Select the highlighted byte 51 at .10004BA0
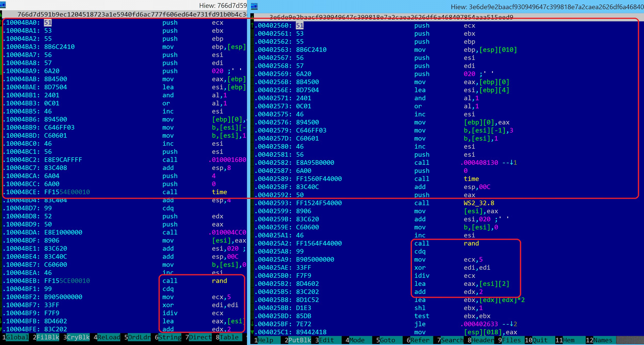This screenshot has width=644, height=345. tap(48, 23)
